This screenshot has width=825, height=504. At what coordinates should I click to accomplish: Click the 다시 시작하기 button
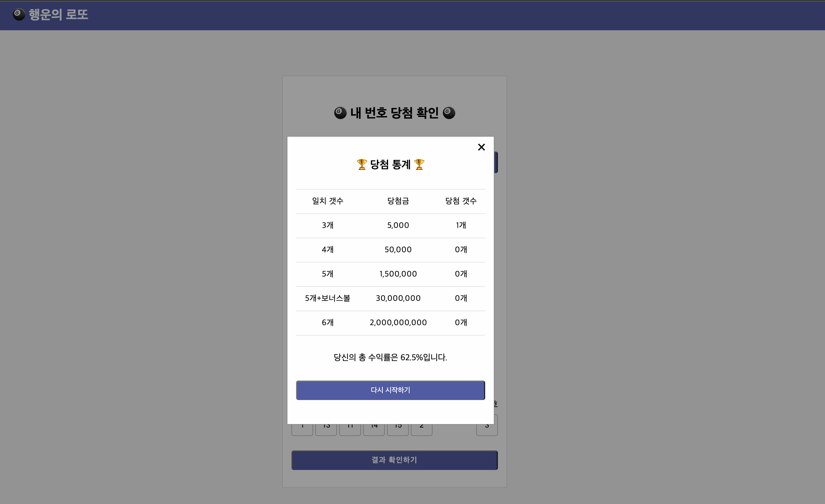390,390
